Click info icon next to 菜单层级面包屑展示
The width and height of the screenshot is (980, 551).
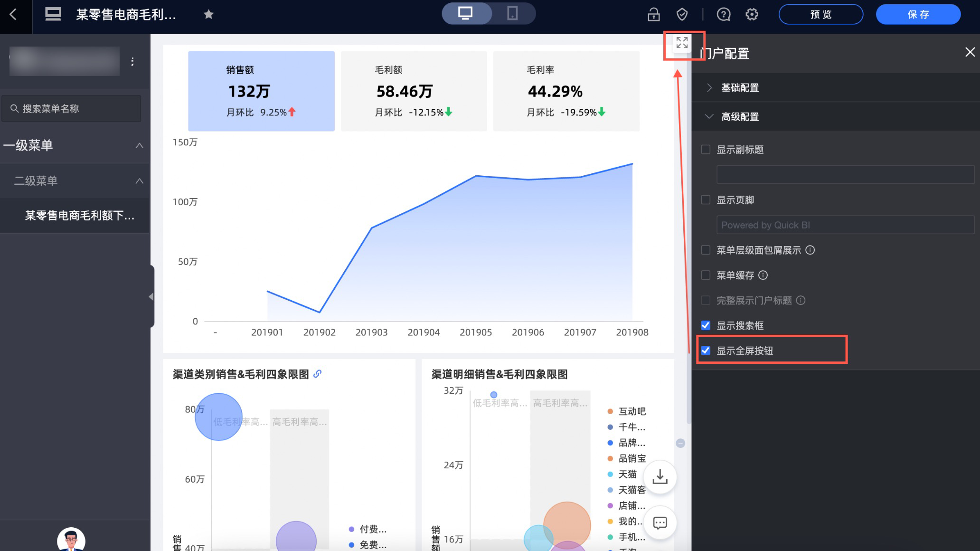click(810, 250)
